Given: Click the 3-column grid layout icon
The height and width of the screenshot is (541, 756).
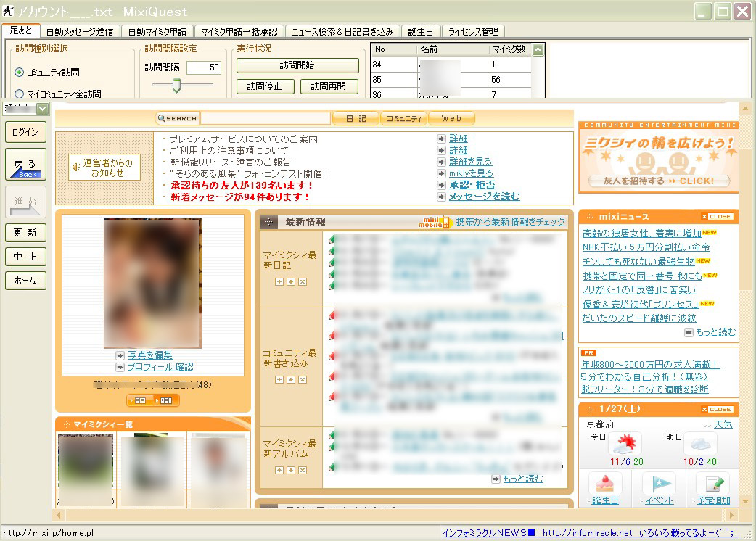Looking at the screenshot, I should point(140,400).
